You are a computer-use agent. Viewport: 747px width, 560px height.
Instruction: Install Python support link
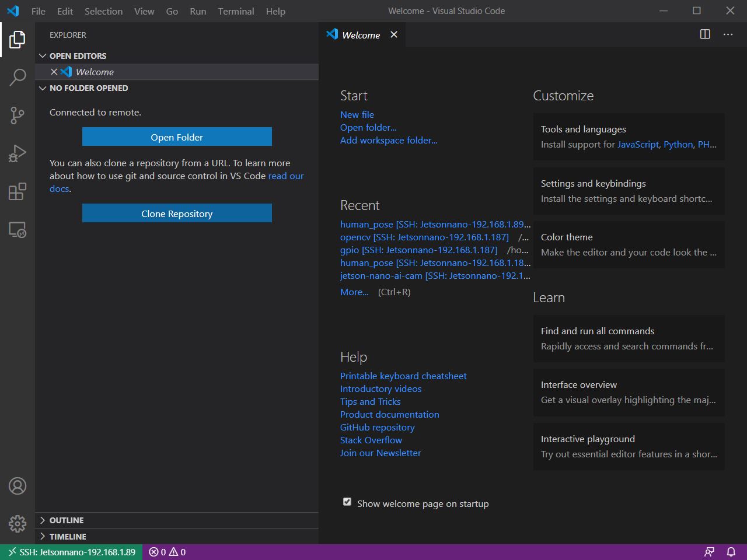coord(678,145)
